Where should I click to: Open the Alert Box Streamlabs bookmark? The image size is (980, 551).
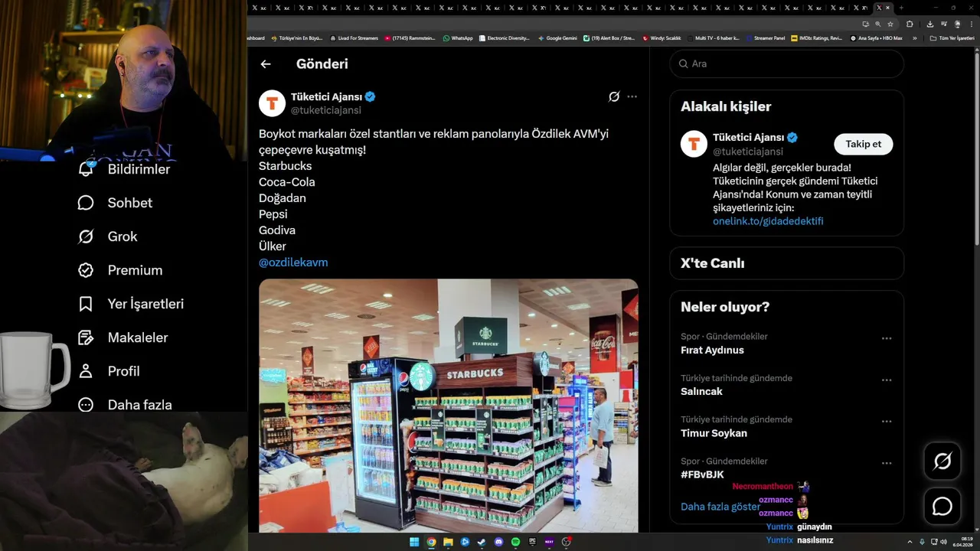(x=609, y=37)
